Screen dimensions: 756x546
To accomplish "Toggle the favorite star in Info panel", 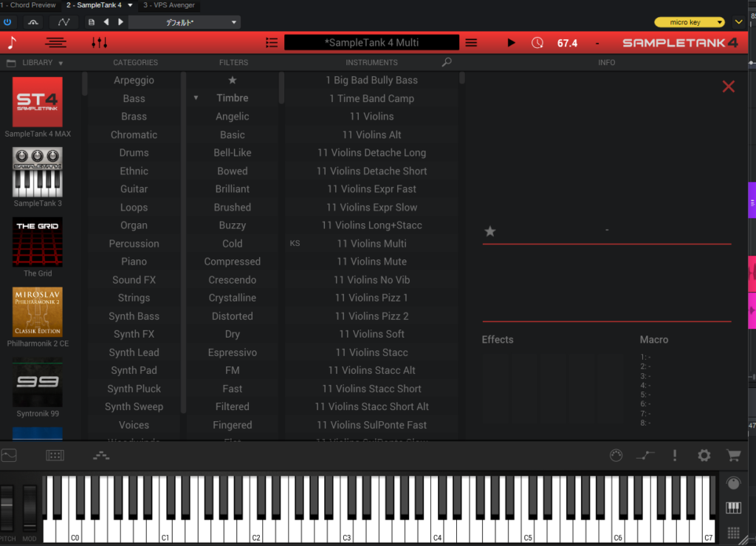I will pyautogui.click(x=489, y=231).
